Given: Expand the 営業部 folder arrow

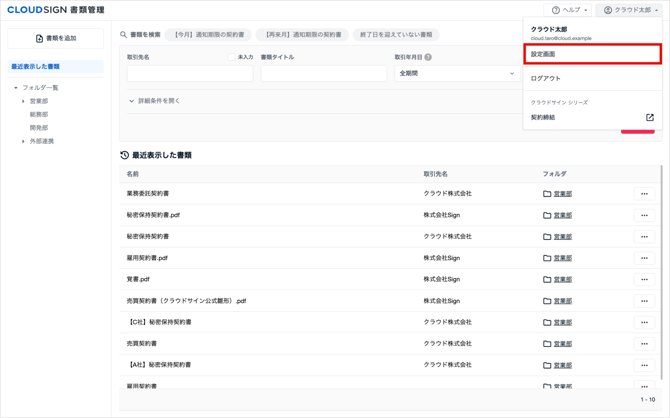Looking at the screenshot, I should click(23, 101).
